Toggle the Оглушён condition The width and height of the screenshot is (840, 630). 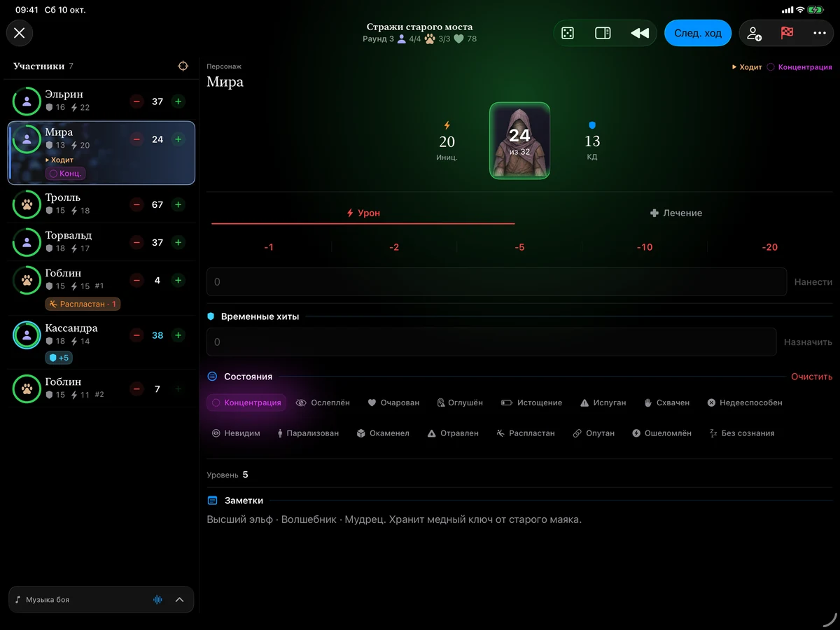coord(460,402)
